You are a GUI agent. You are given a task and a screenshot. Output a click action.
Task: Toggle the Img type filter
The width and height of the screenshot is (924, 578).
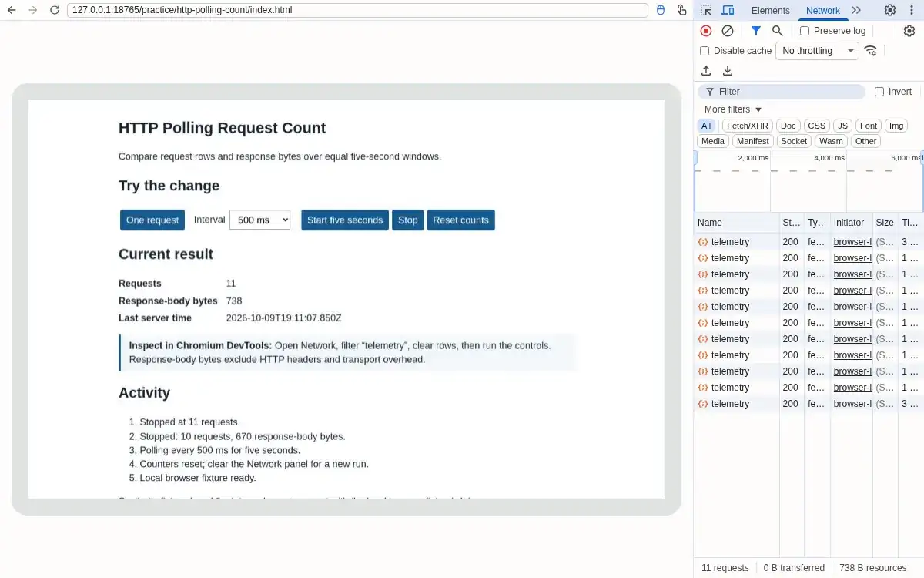pos(896,126)
